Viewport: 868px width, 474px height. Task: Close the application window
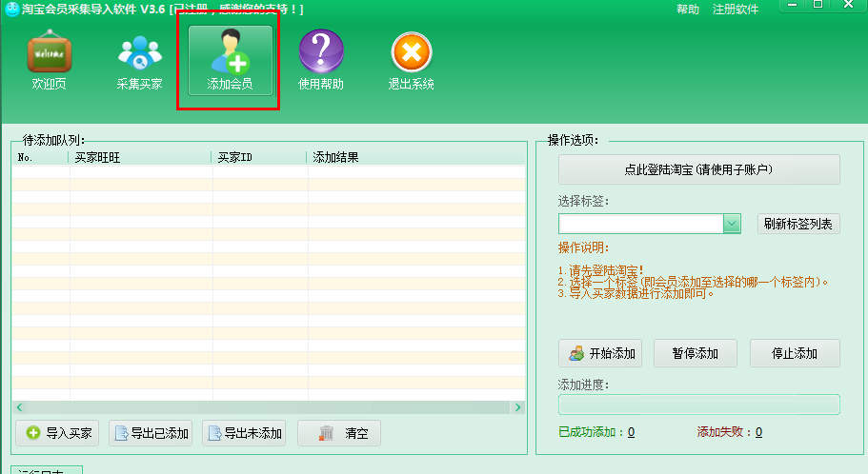point(848,5)
